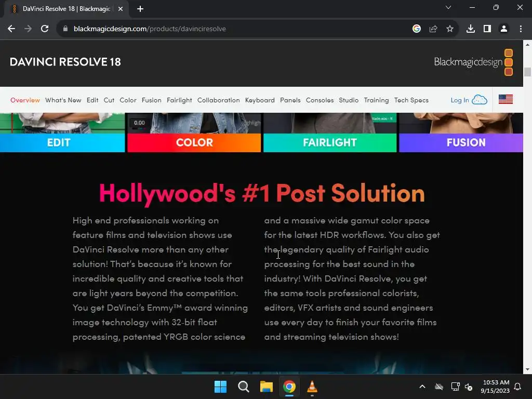Open the Color nav item
The height and width of the screenshot is (399, 532).
[x=128, y=100]
